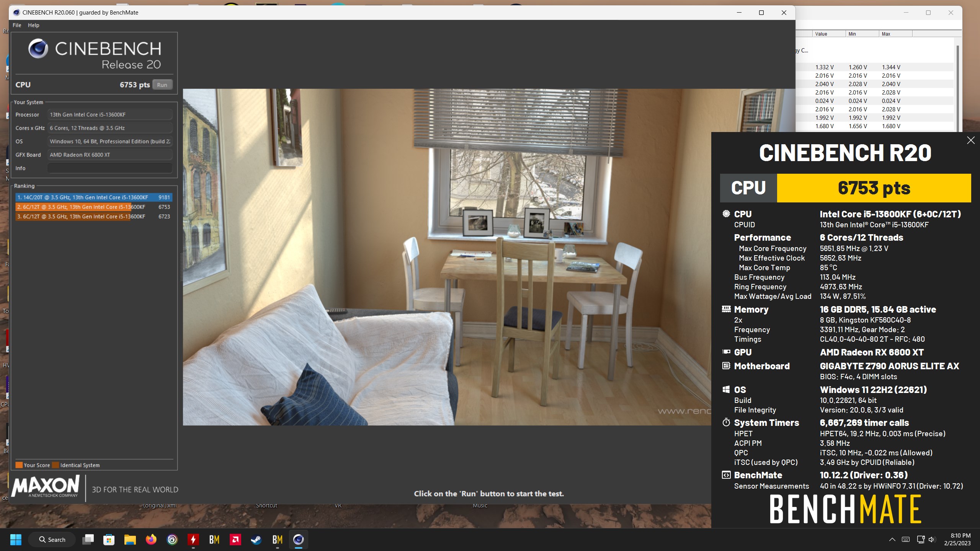Click the CPU chip icon in BenchMate panel
980x551 pixels.
[x=726, y=214]
